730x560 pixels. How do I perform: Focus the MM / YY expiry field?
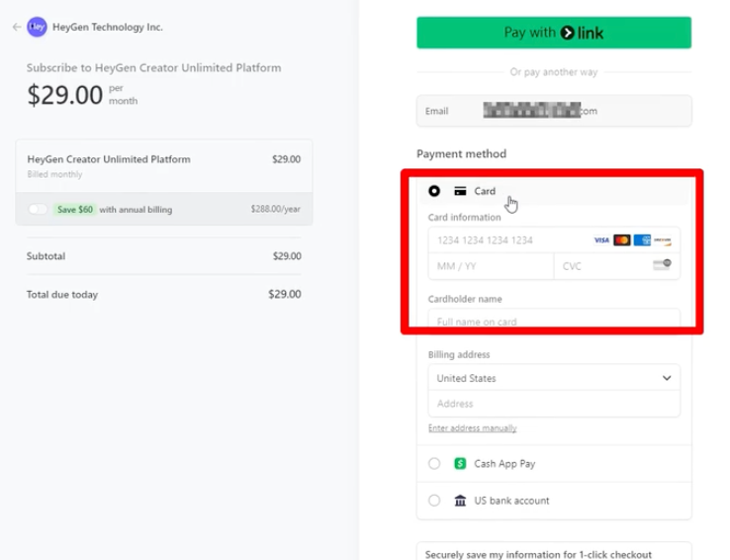tap(492, 266)
